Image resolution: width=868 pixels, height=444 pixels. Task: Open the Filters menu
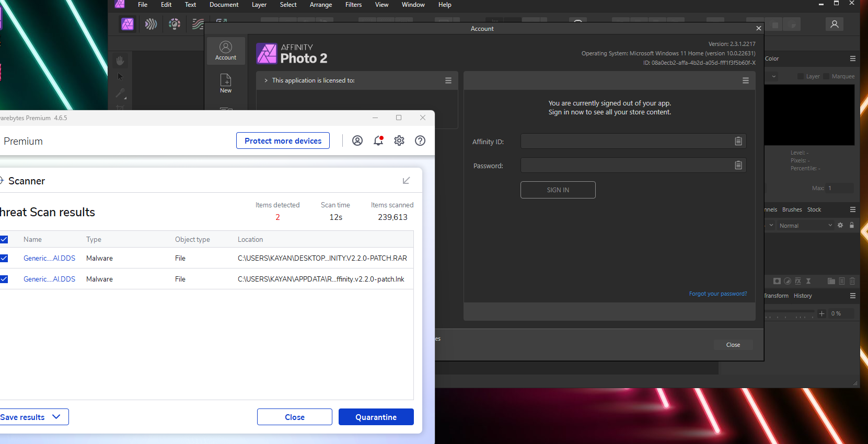pyautogui.click(x=354, y=5)
